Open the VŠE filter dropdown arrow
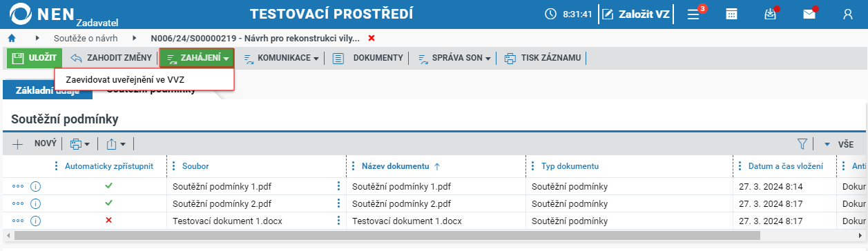The height and width of the screenshot is (251, 868). (827, 145)
